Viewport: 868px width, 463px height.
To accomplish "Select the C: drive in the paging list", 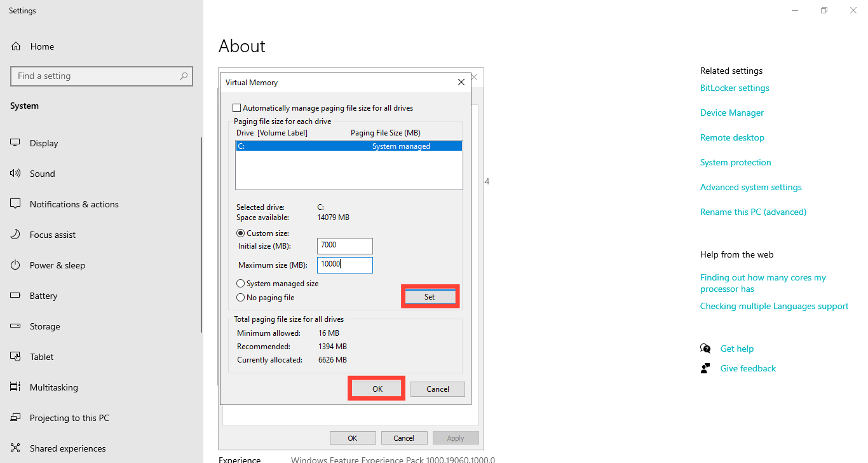I will [349, 146].
